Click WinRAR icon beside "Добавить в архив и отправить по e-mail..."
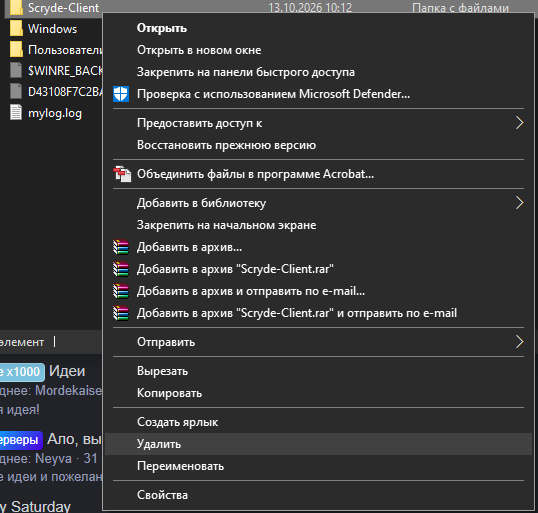Viewport: 538px width, 513px height. click(121, 291)
